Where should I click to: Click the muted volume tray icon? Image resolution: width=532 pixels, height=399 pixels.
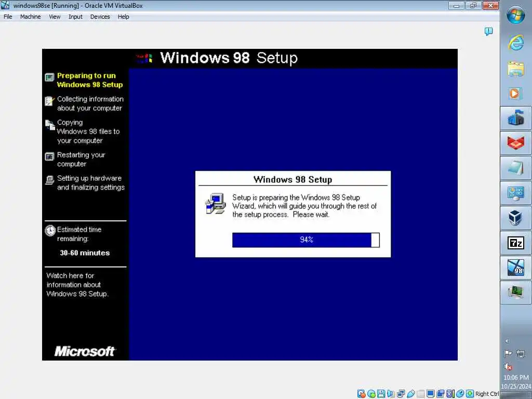coord(508,366)
